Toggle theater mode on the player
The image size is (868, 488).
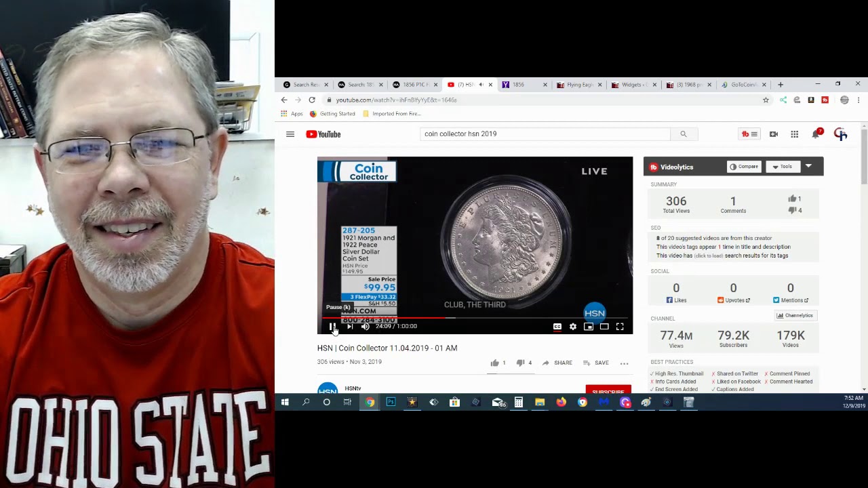[x=604, y=327]
